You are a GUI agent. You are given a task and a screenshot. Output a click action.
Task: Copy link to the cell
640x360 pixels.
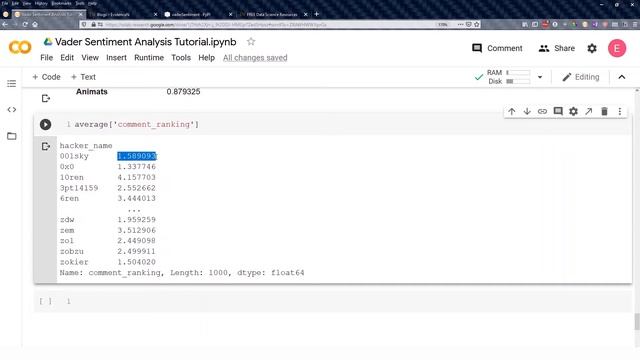(x=542, y=111)
